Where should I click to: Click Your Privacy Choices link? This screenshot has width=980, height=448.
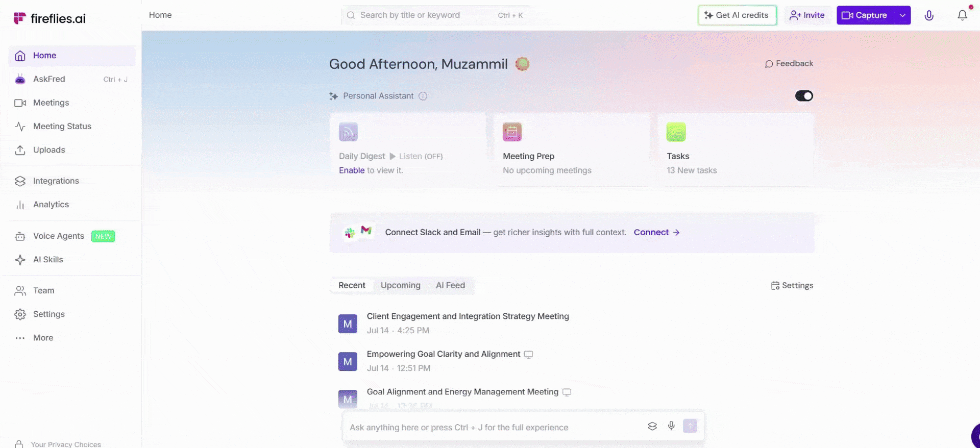tap(66, 444)
